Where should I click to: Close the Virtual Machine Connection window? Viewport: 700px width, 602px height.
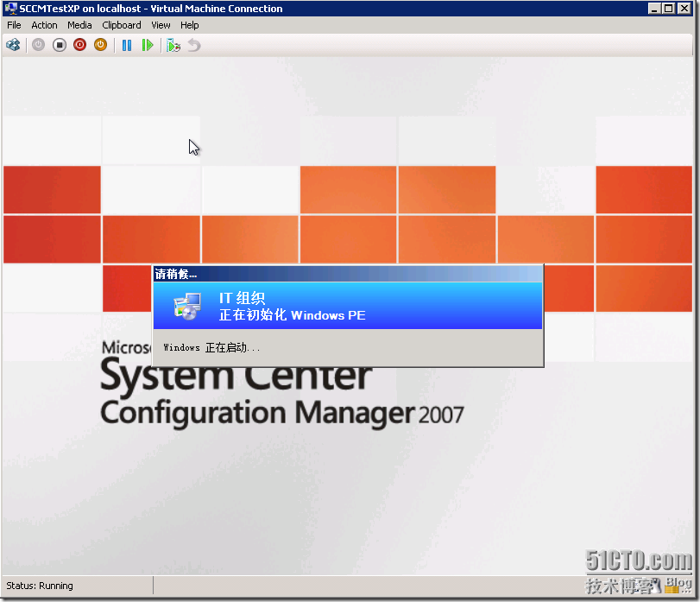pyautogui.click(x=684, y=9)
